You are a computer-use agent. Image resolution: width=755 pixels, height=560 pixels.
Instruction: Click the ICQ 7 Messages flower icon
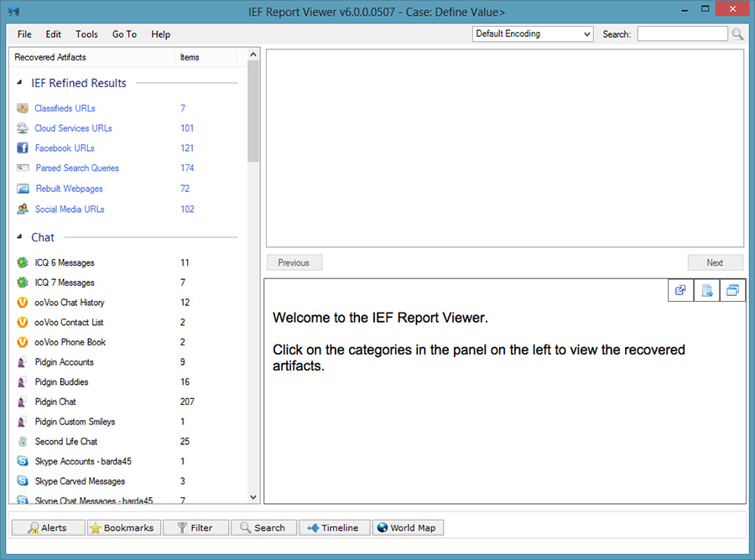tap(22, 283)
